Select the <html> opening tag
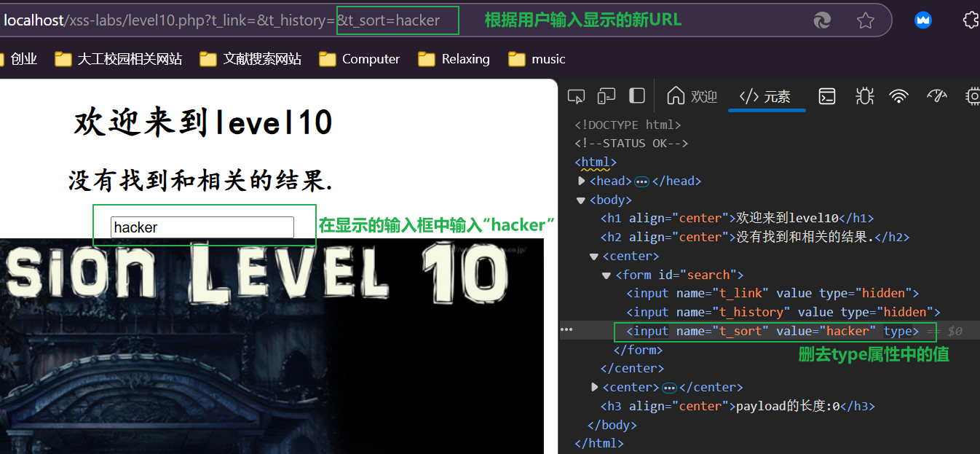Screen dimensions: 980x454 [x=596, y=163]
